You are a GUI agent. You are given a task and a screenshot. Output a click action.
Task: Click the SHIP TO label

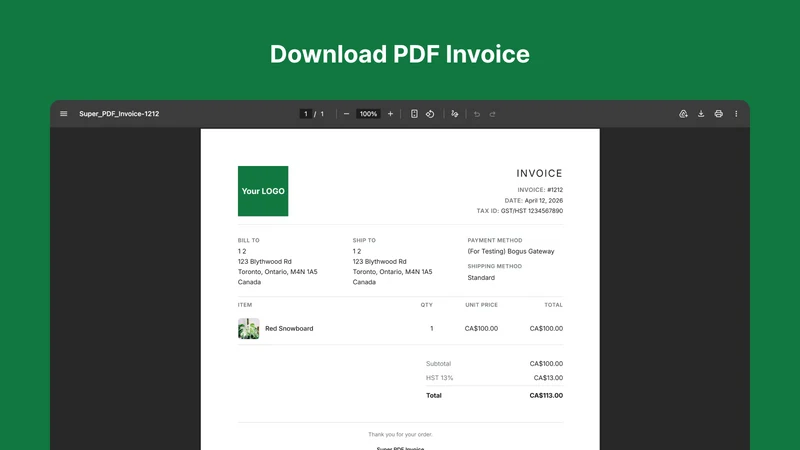coord(364,240)
